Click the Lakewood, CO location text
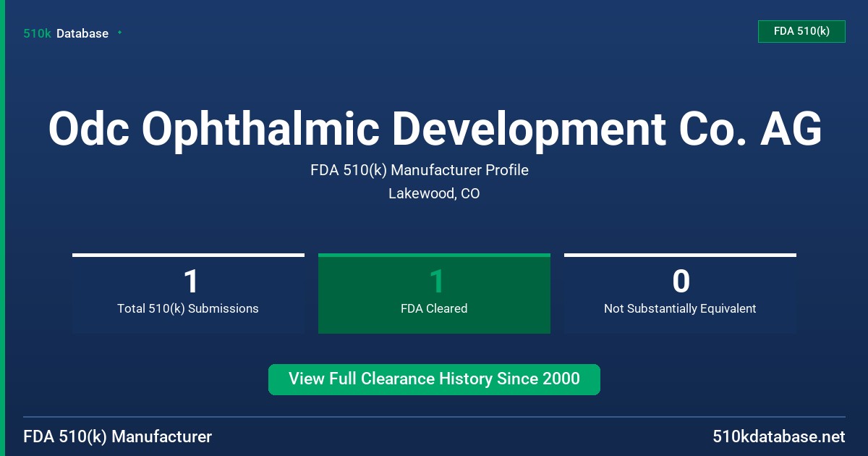The image size is (868, 456). coord(434,193)
